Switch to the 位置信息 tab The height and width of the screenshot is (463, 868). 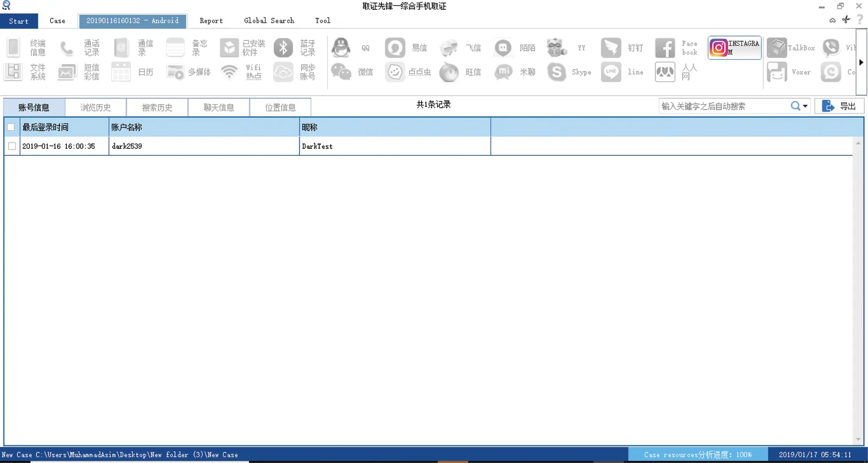(281, 107)
